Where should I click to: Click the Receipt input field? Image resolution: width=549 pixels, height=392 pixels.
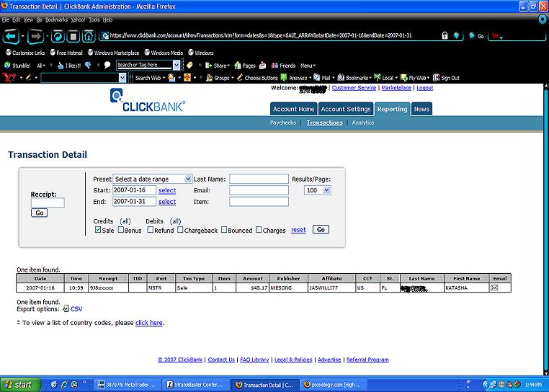pos(48,202)
